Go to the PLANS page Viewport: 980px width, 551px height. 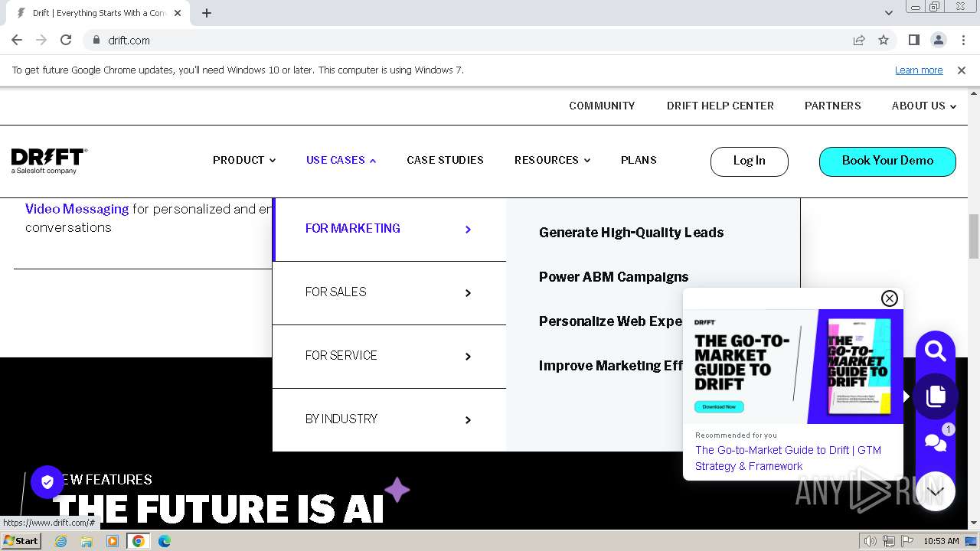coord(639,160)
